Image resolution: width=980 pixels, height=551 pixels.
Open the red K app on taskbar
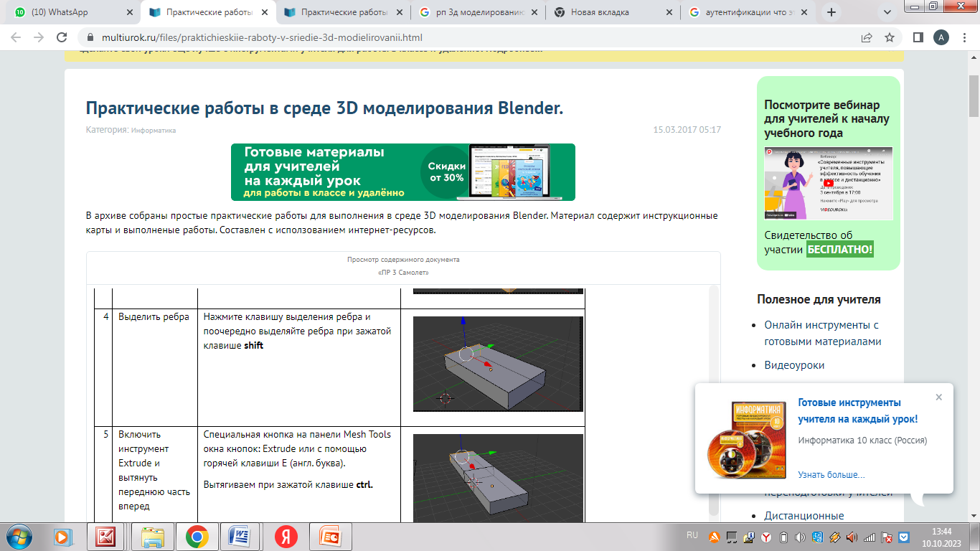click(x=106, y=536)
